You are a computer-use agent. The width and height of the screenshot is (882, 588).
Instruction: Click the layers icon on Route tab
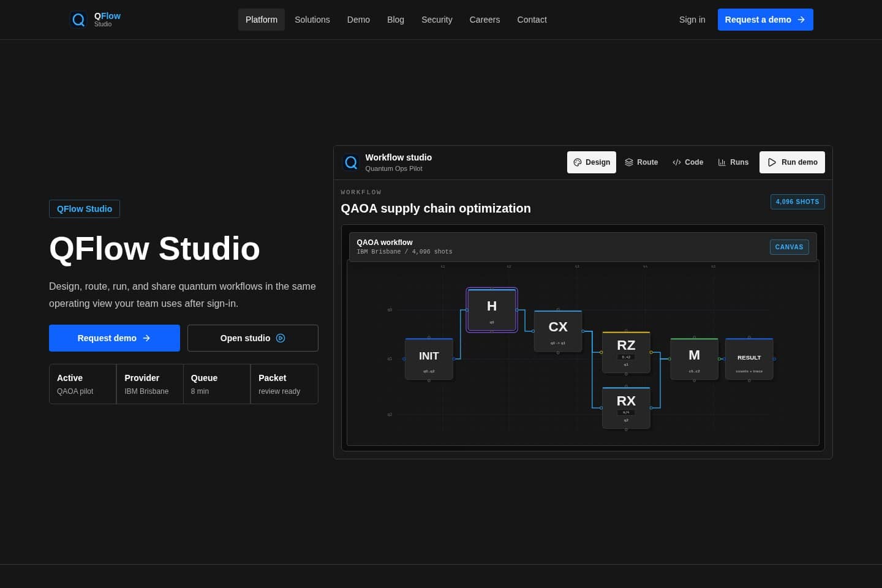pos(629,162)
